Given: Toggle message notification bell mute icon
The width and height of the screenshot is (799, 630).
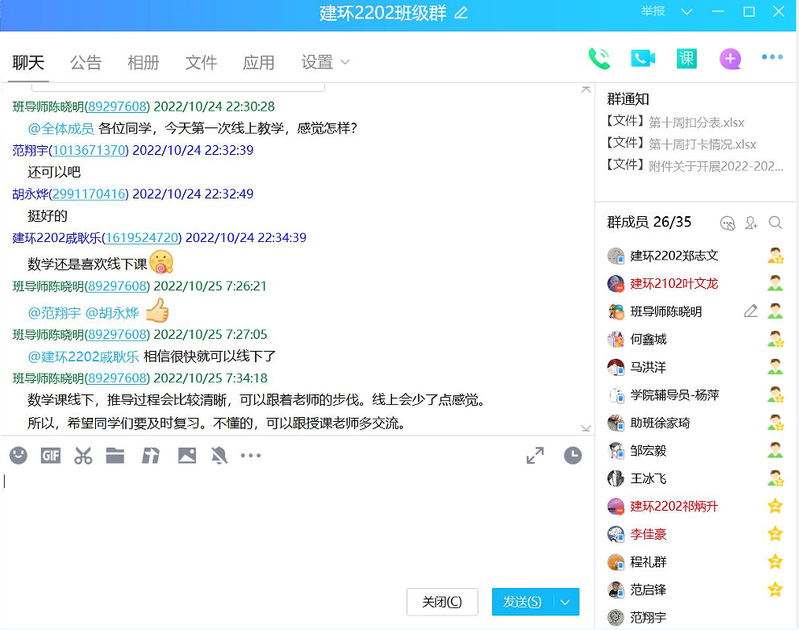Looking at the screenshot, I should pos(219,455).
